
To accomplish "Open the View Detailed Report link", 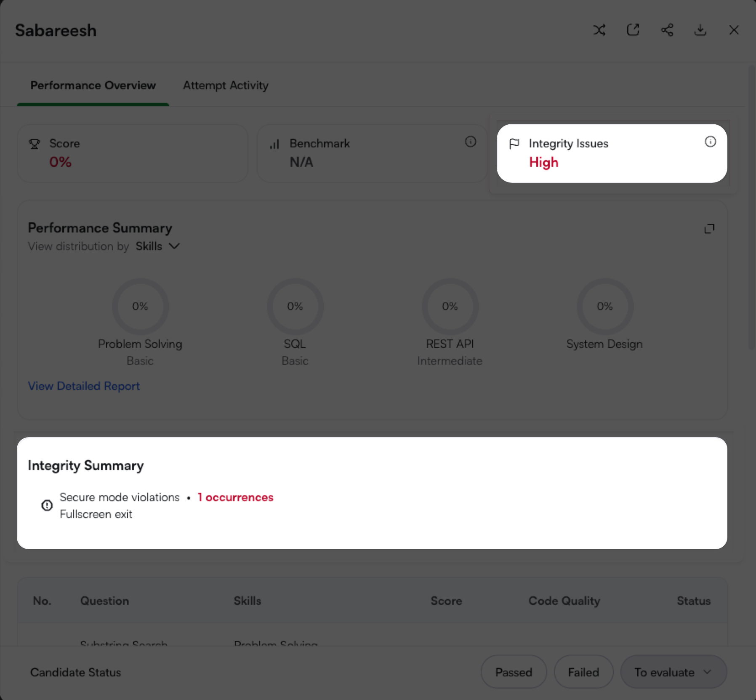I will [x=84, y=386].
